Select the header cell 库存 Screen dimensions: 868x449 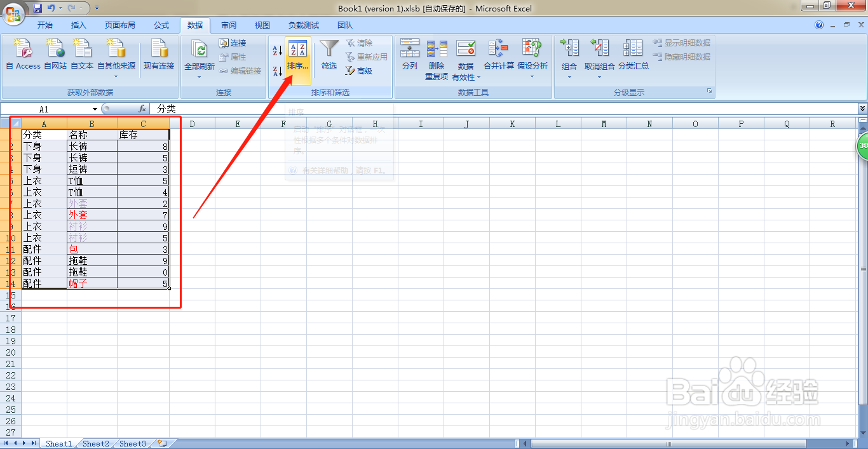click(x=144, y=135)
